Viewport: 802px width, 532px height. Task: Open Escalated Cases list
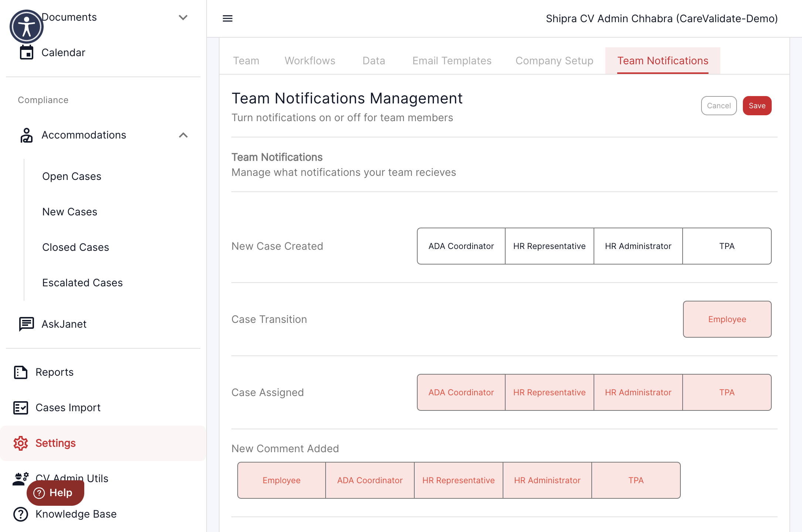[82, 283]
